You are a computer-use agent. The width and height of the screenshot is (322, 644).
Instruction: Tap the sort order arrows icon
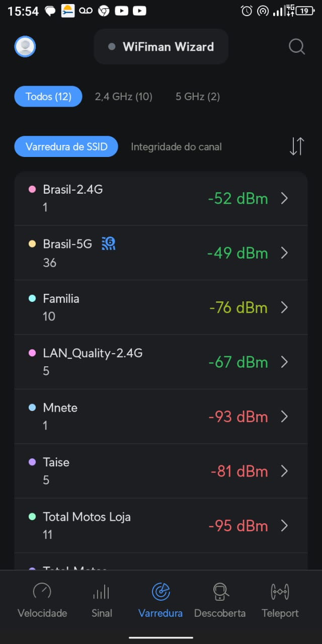point(297,146)
